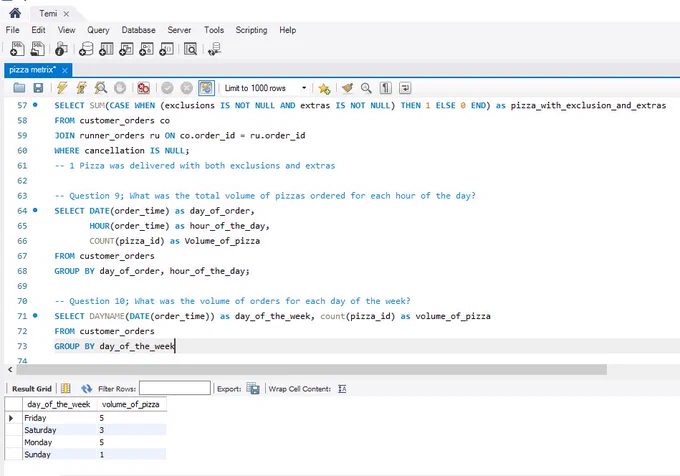Select the Saturday result cell

click(x=59, y=430)
